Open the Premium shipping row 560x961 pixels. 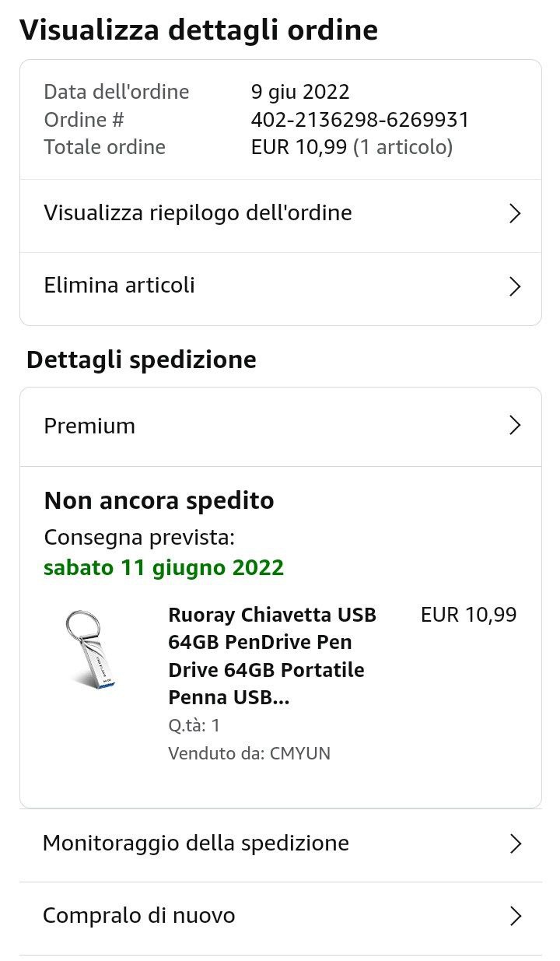(89, 426)
